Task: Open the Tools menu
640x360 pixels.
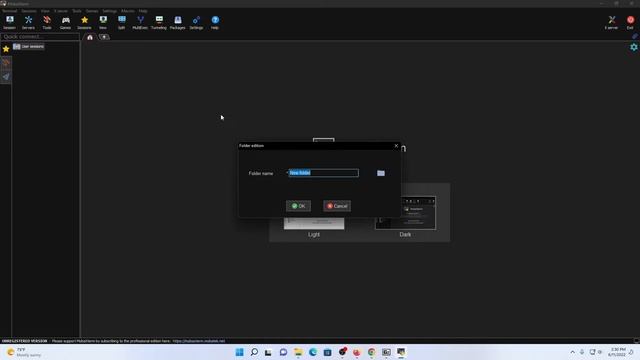Action: 77,11
